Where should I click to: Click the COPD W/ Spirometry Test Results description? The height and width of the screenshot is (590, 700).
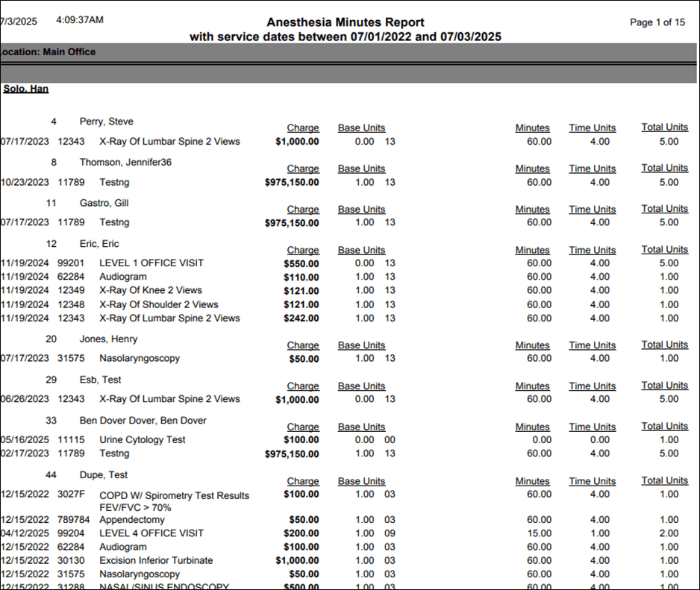pos(174,495)
